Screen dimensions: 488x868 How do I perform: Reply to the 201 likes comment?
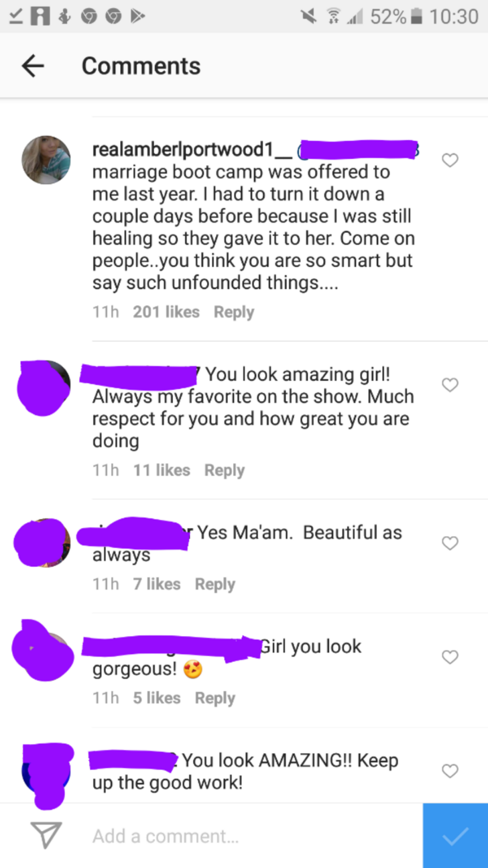pos(234,312)
